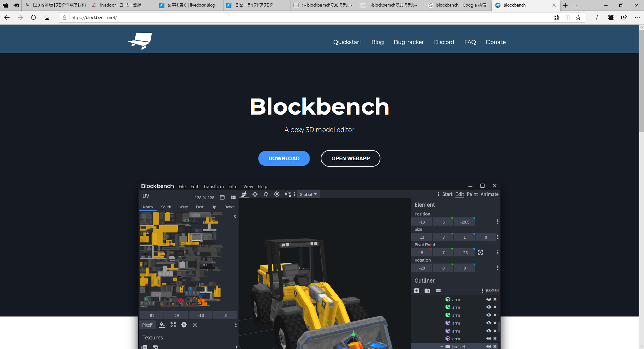Viewport: 644px width, 349px height.
Task: Open the Position row more-options dots
Action: 498,222
